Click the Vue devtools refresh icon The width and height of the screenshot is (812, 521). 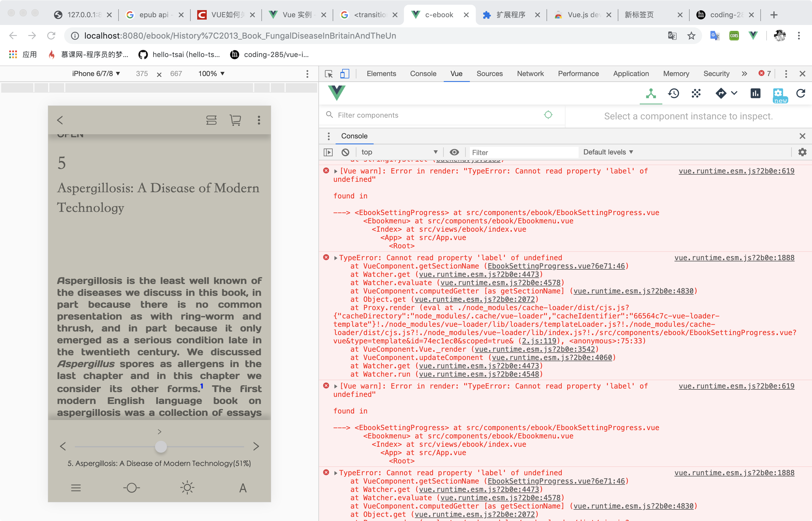pos(800,93)
